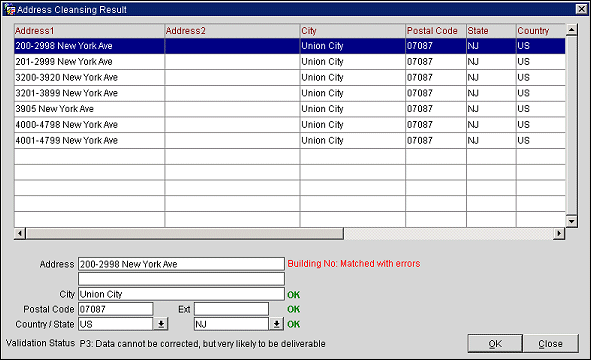Viewport: 591px width, 360px height.
Task: Close the Address Cleansing Result window
Action: point(581,9)
